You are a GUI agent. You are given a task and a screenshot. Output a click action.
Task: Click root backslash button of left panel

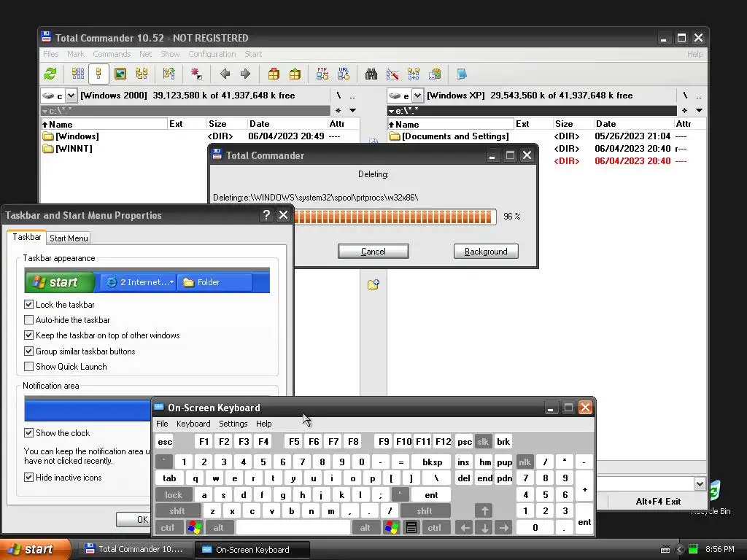tap(338, 96)
